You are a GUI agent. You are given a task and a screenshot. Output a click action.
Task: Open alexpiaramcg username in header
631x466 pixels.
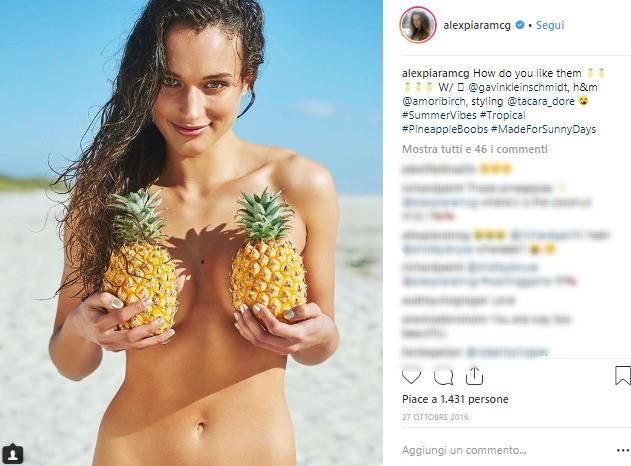pyautogui.click(x=477, y=25)
